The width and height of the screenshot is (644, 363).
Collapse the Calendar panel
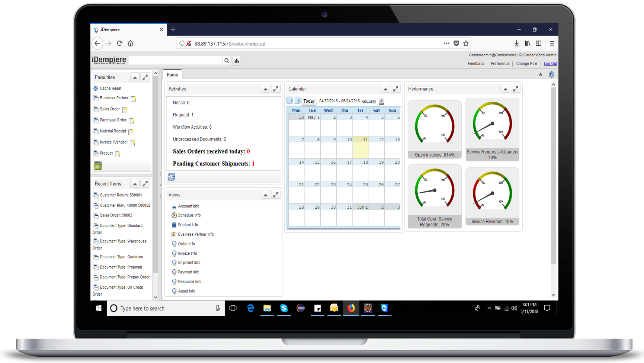[x=385, y=89]
